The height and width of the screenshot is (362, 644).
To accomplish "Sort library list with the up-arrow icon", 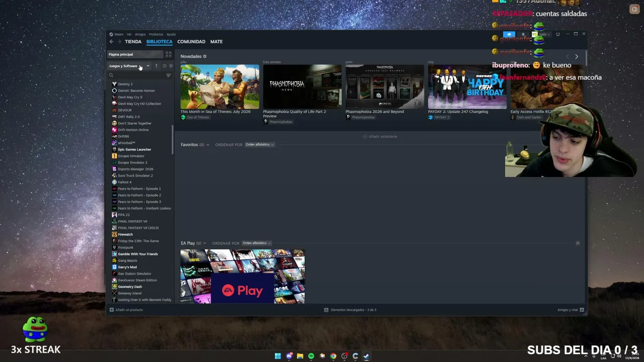I will 156,66.
